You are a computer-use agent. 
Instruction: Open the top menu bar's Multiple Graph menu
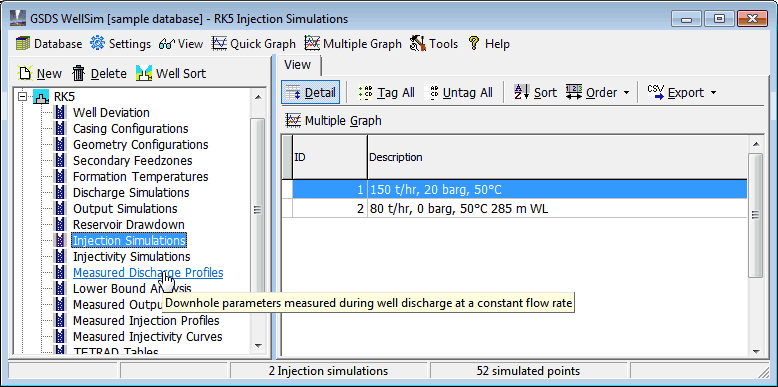coord(353,44)
